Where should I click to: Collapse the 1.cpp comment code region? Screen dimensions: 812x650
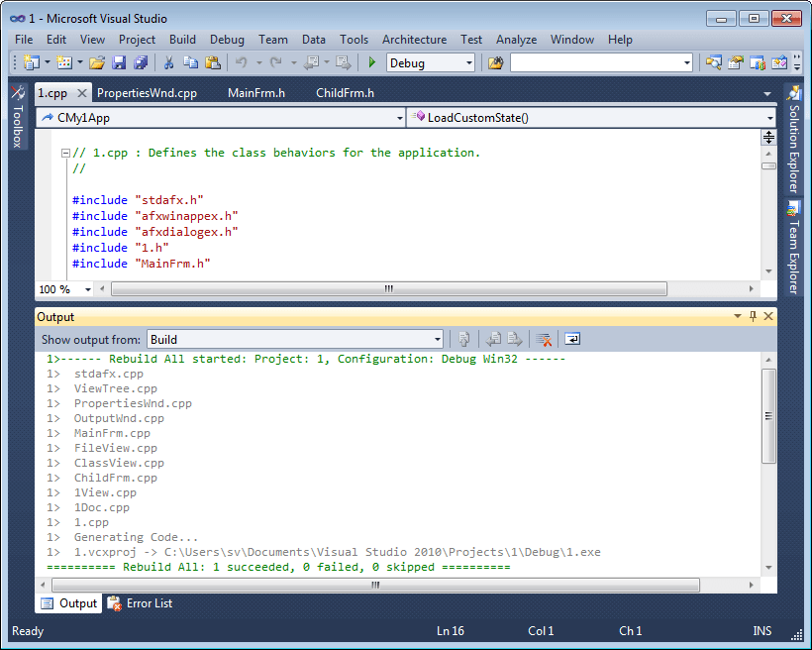(64, 153)
